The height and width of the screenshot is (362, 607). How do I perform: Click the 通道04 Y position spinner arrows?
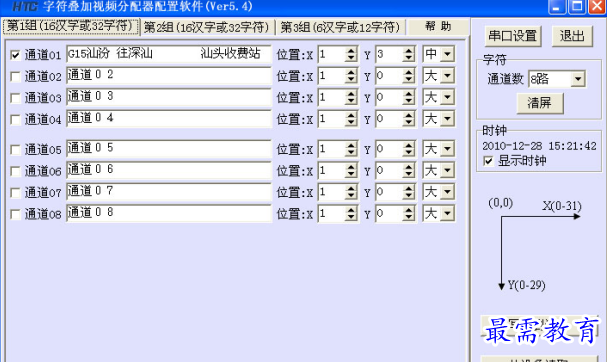click(x=409, y=119)
